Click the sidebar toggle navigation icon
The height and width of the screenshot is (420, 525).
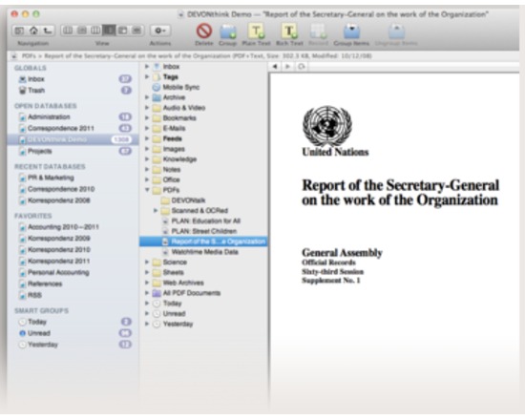tap(20, 31)
